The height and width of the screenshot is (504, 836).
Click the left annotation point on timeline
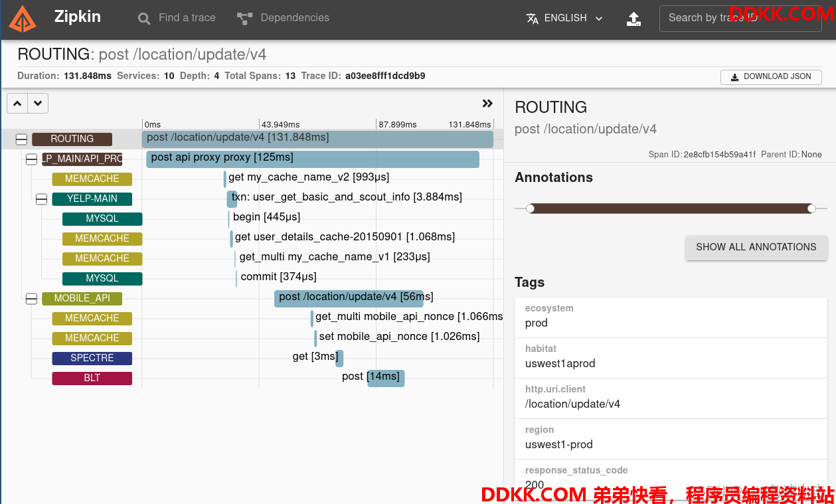click(530, 209)
